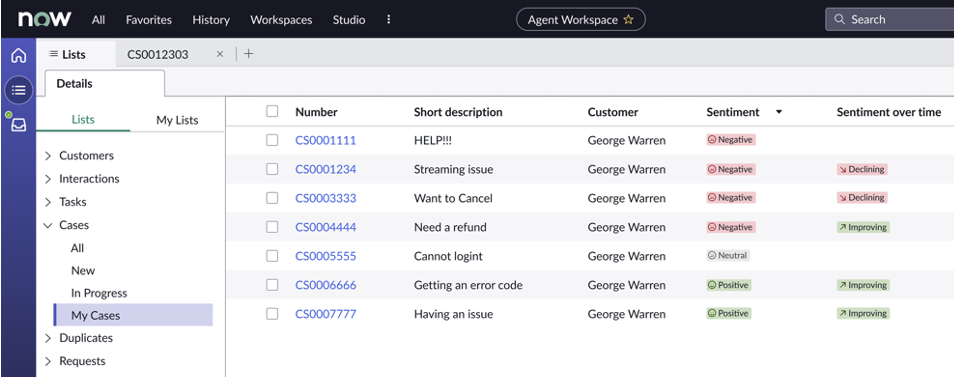Image resolution: width=954 pixels, height=377 pixels.
Task: Open case link CS0001111
Action: [x=326, y=140]
